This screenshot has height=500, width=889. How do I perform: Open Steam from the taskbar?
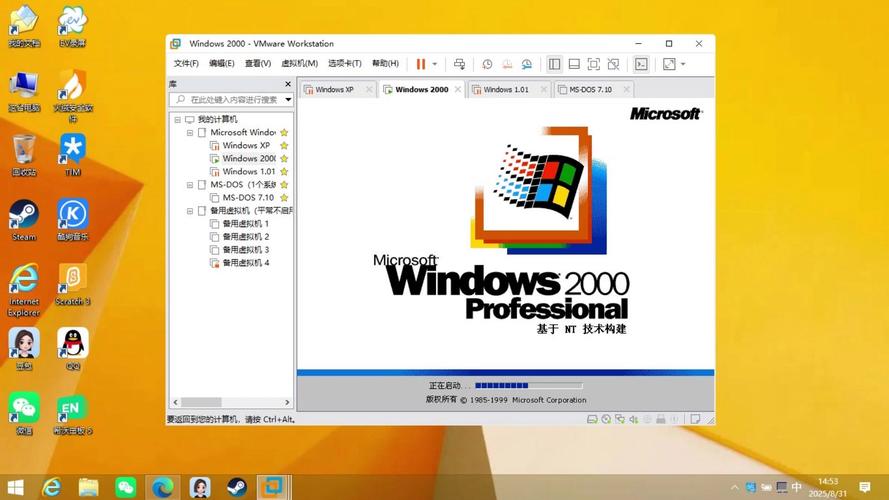click(236, 487)
